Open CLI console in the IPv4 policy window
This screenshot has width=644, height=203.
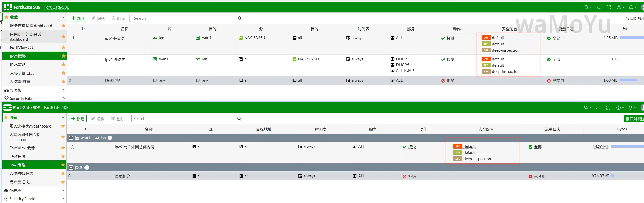598,7
